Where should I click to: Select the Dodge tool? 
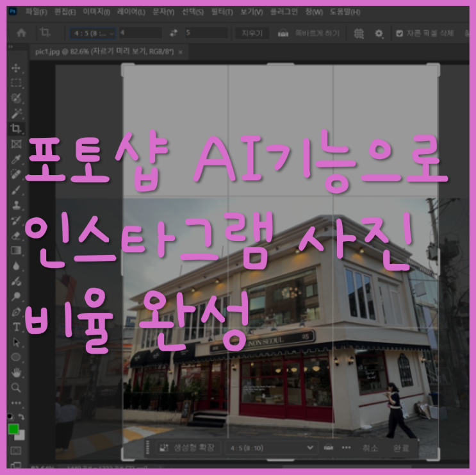[x=16, y=296]
